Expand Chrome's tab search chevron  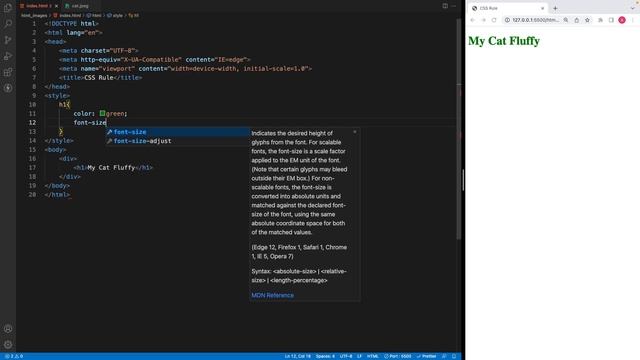tap(633, 8)
